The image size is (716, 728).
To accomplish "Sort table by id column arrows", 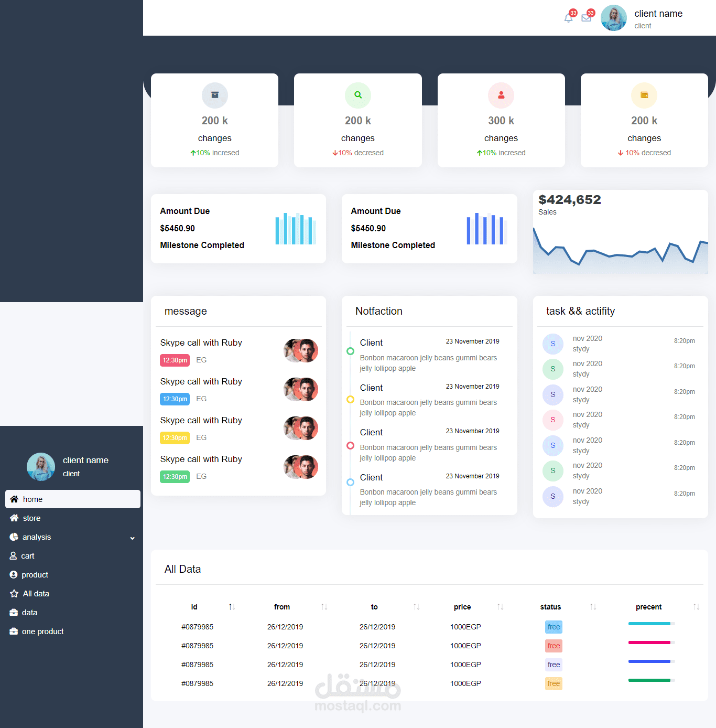I will click(232, 607).
